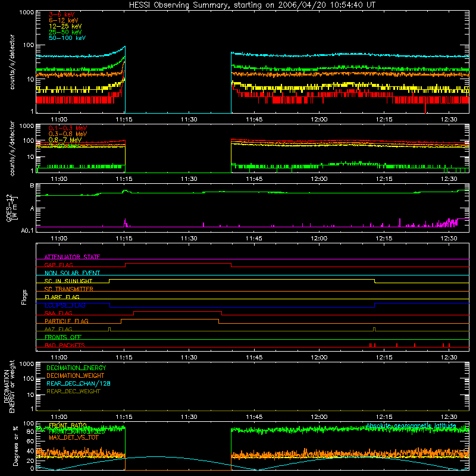Click the BAD_PACKETS flag label

[65, 345]
